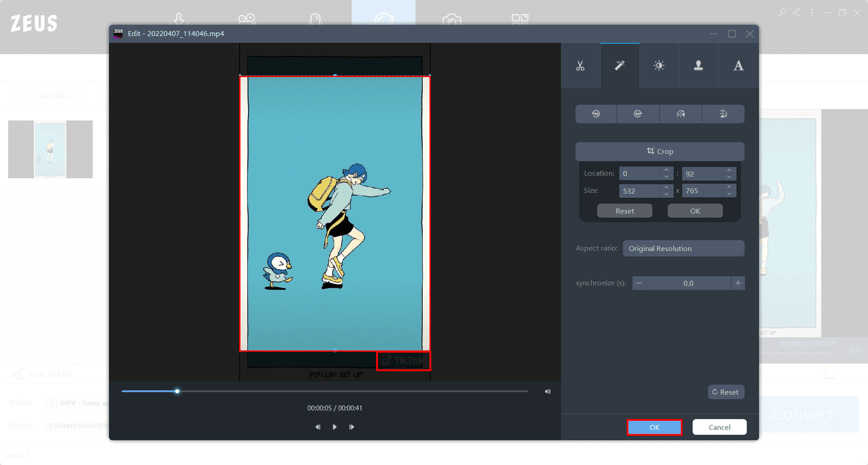Open the Watermark tab with stamp icon

tap(699, 66)
